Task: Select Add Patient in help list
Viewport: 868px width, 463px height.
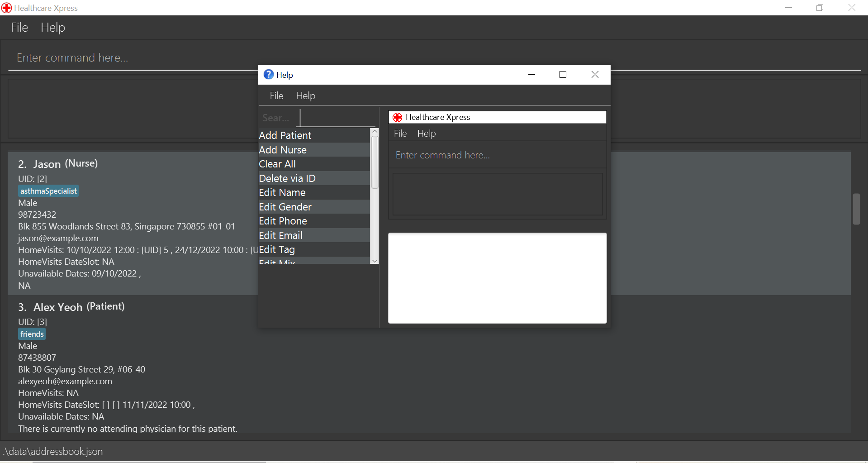Action: tap(314, 135)
